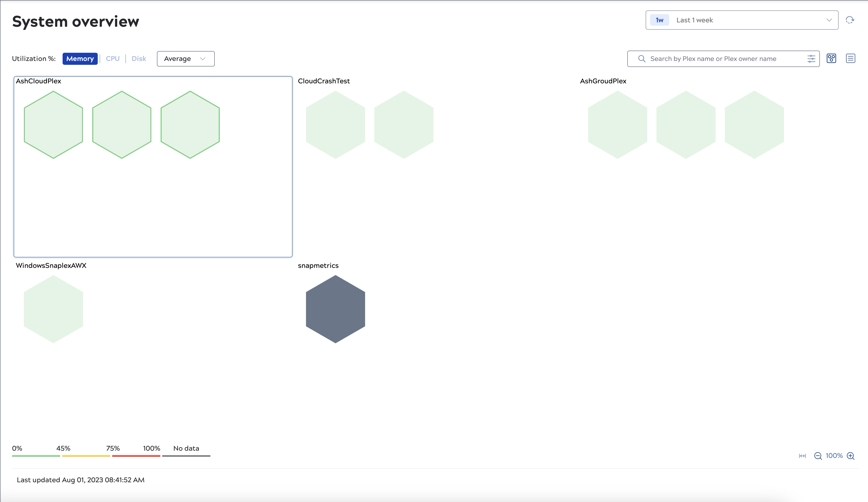Click the No data legend label
The width and height of the screenshot is (868, 502).
[186, 448]
